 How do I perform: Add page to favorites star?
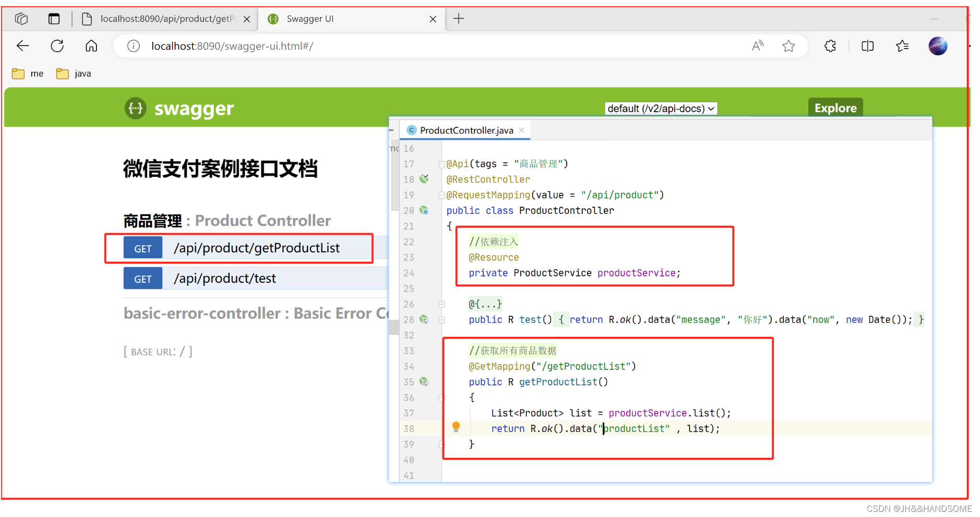tap(788, 46)
